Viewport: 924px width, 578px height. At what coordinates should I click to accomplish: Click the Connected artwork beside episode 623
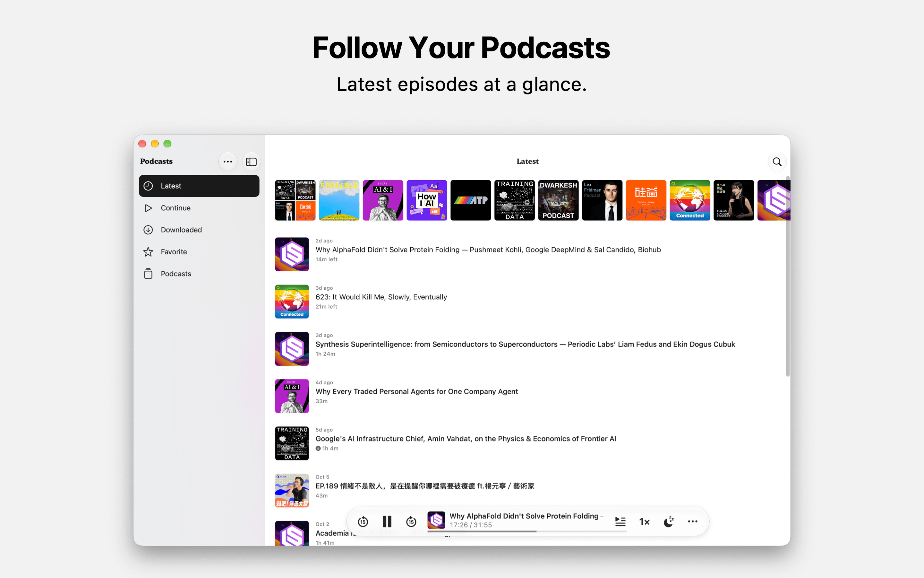[x=292, y=302]
